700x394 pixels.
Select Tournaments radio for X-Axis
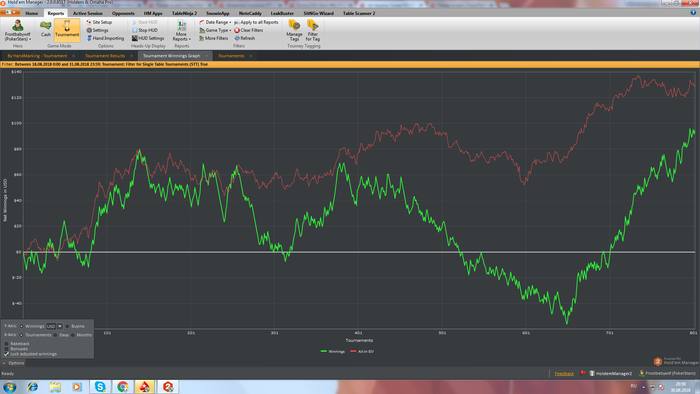(21, 335)
